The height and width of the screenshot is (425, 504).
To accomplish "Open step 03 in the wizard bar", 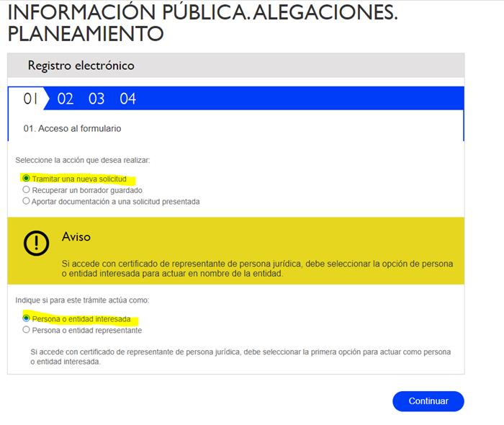I will 96,99.
